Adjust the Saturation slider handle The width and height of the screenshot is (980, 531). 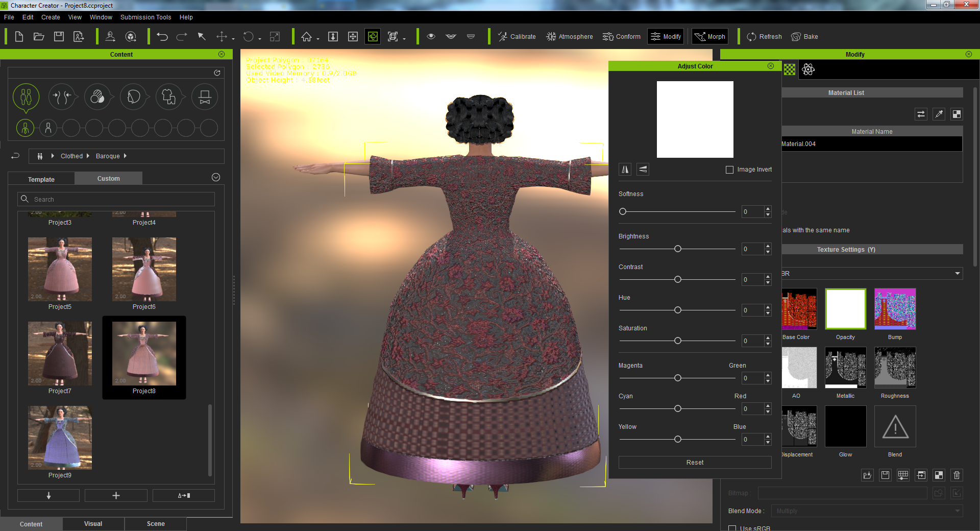[x=678, y=341]
